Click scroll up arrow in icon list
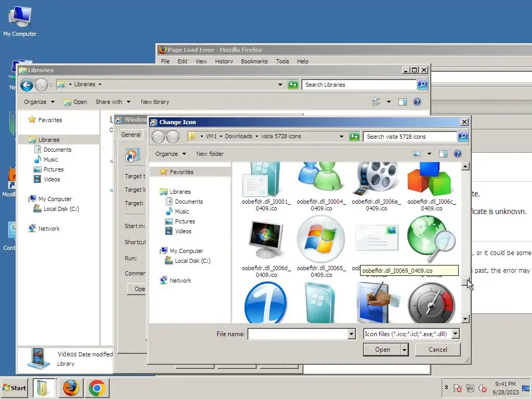The width and height of the screenshot is (532, 399). click(465, 166)
